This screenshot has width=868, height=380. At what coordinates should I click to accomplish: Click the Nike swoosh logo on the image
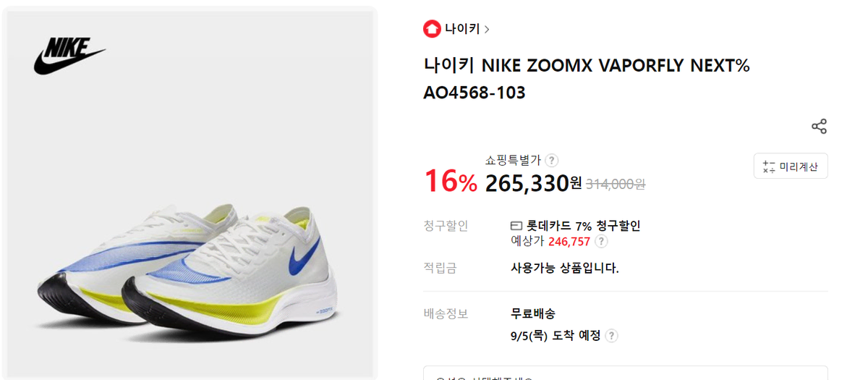tap(69, 55)
